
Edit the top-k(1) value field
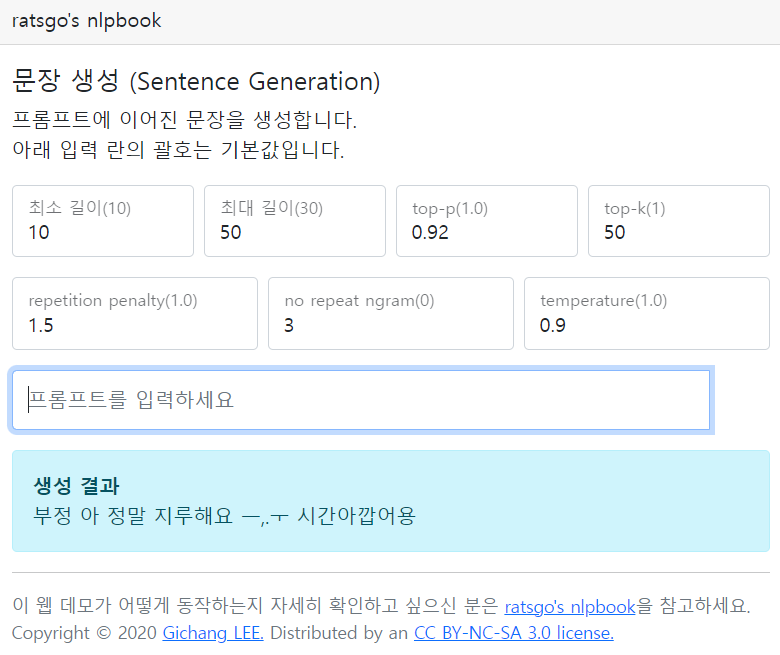[679, 221]
